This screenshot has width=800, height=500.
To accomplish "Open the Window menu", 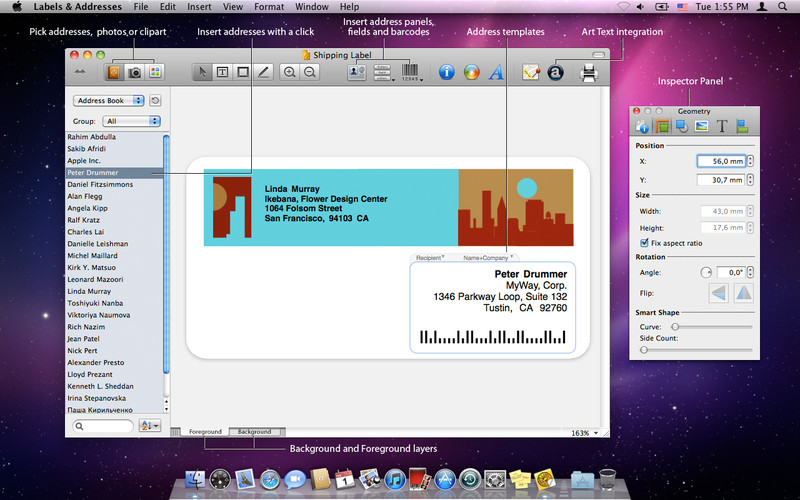I will coord(312,7).
